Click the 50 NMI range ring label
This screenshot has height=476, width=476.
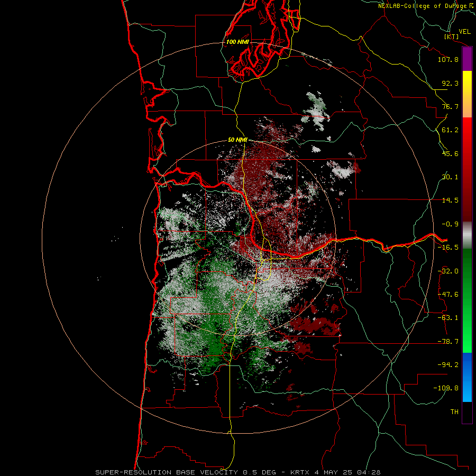point(237,140)
